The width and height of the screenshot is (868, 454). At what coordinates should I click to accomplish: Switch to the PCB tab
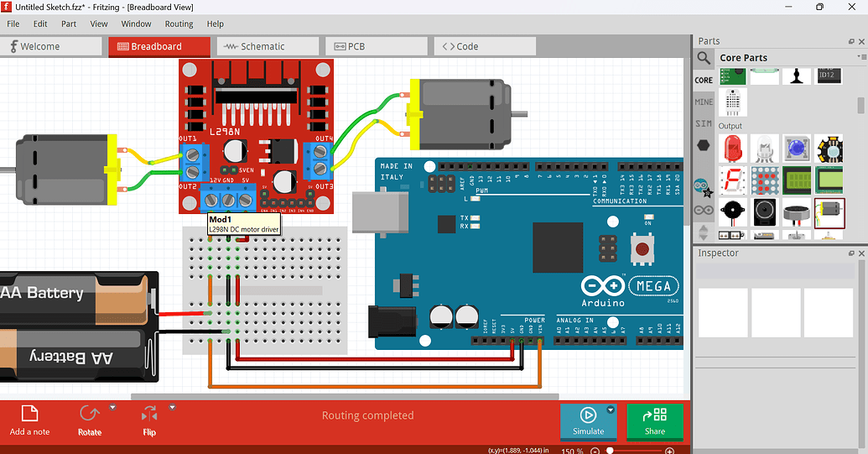pyautogui.click(x=377, y=46)
